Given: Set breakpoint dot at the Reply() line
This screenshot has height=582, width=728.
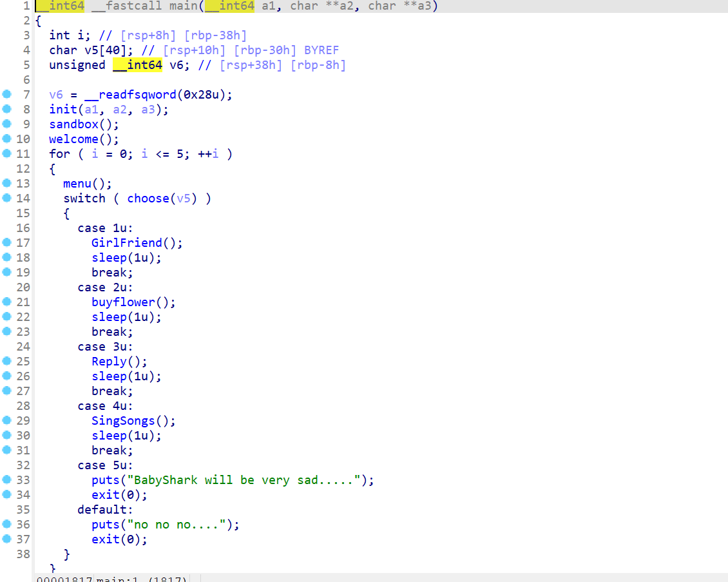Looking at the screenshot, I should tap(7, 361).
